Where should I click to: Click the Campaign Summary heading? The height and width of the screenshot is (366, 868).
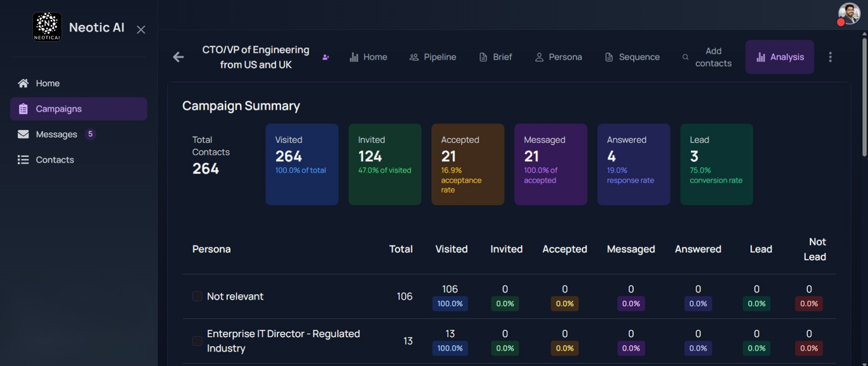(x=241, y=106)
